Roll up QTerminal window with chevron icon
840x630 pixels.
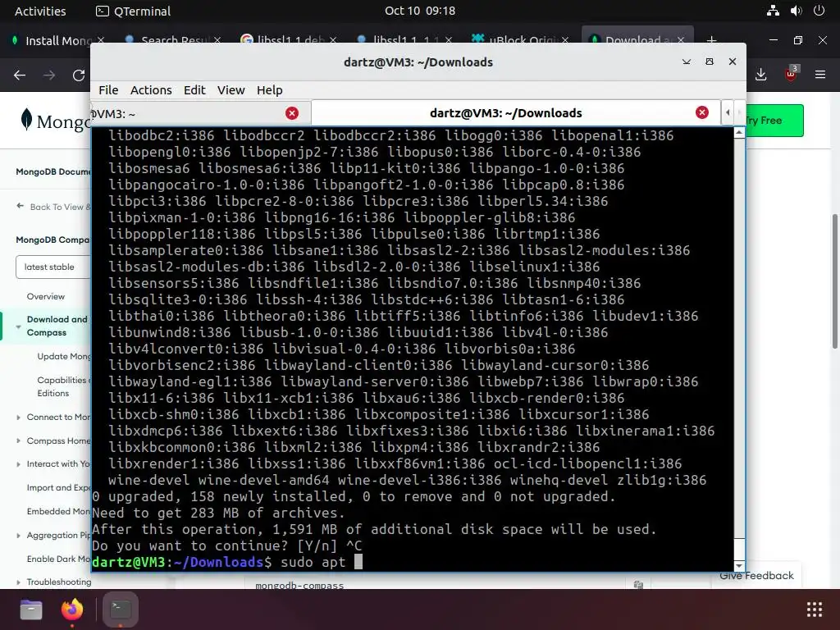687,62
